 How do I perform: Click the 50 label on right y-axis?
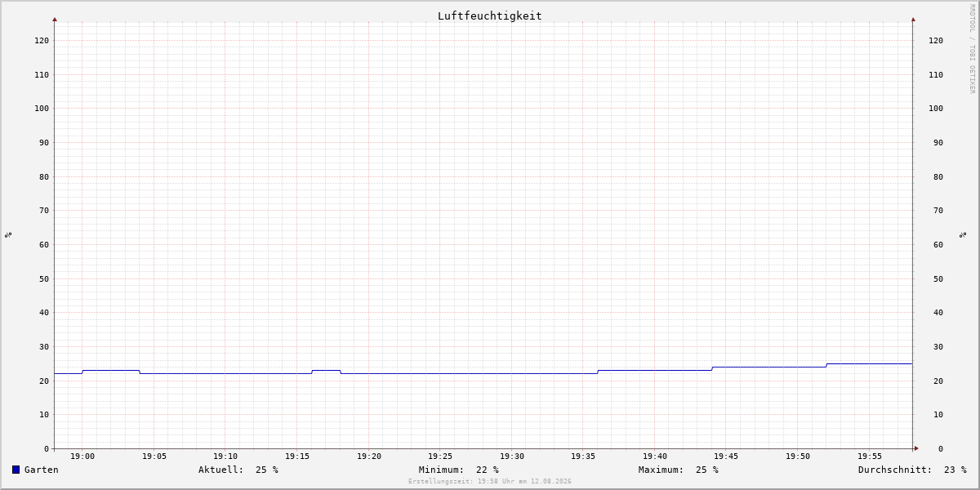(935, 278)
